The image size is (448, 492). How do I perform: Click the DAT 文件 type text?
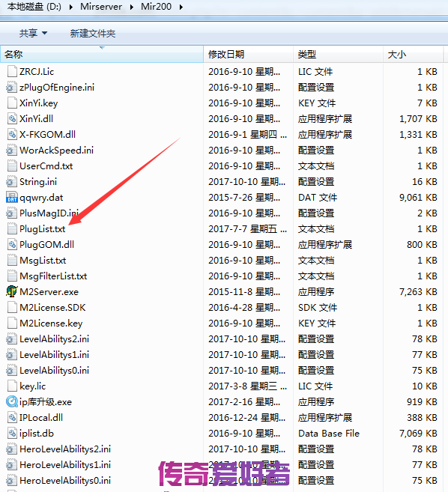318,198
